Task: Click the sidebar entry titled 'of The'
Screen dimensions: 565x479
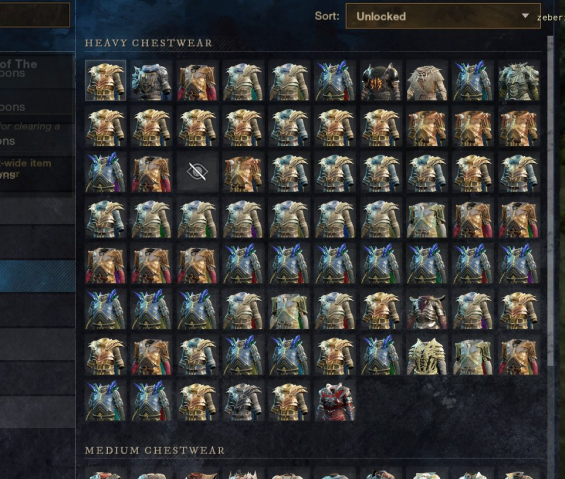Action: [37, 69]
